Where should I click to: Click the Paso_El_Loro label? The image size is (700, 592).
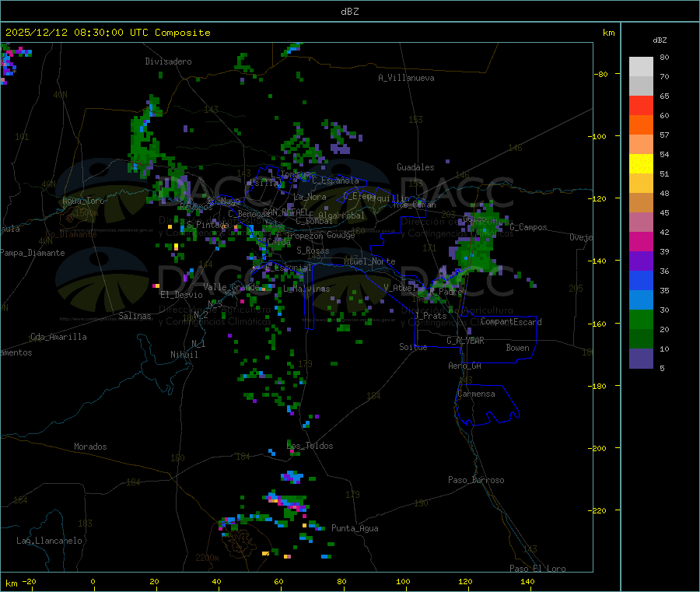(538, 569)
